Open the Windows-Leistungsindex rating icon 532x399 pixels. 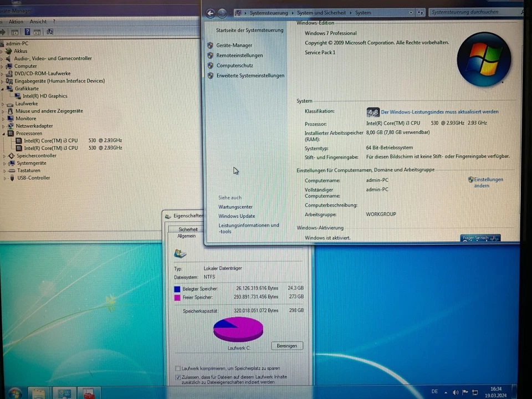[x=372, y=112]
